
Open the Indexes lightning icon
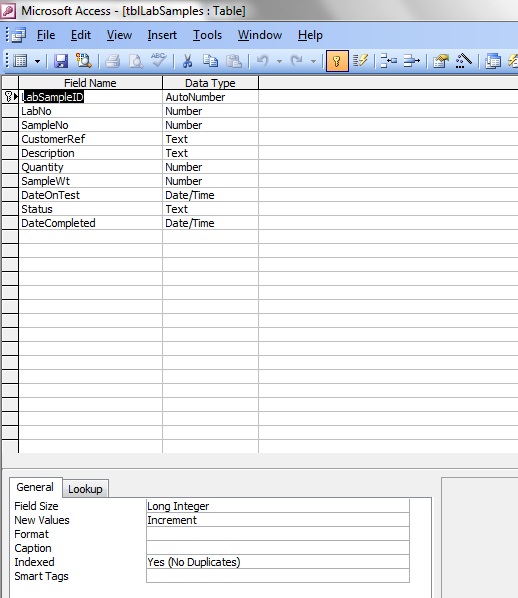pos(360,61)
